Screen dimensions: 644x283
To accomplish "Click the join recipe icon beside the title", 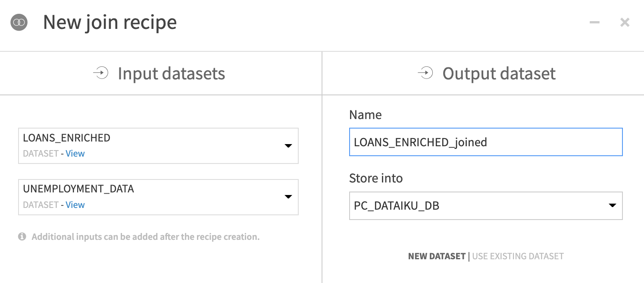I will click(19, 22).
